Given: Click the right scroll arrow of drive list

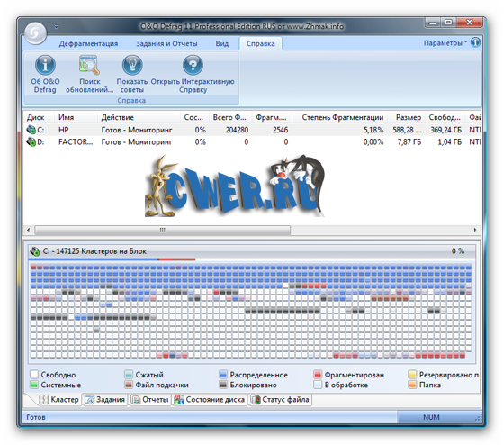Looking at the screenshot, I should [x=475, y=230].
